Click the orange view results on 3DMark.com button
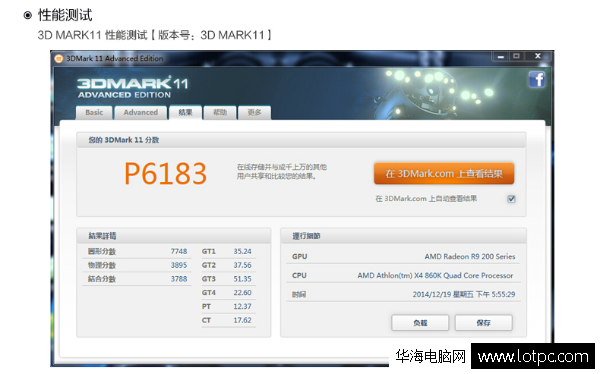 pyautogui.click(x=444, y=174)
